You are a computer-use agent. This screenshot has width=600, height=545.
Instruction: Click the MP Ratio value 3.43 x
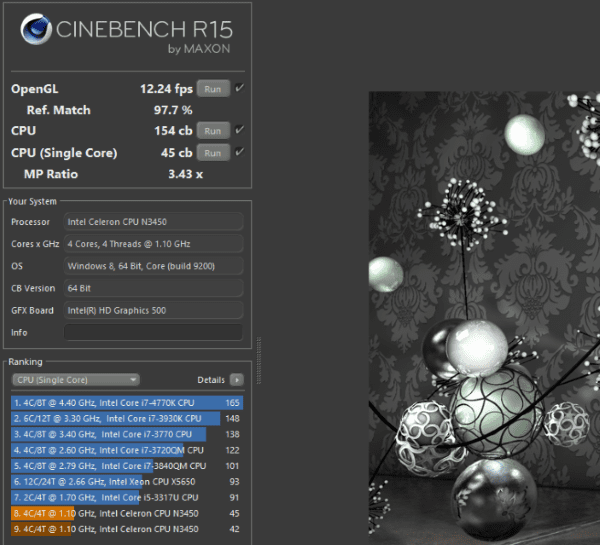click(186, 174)
